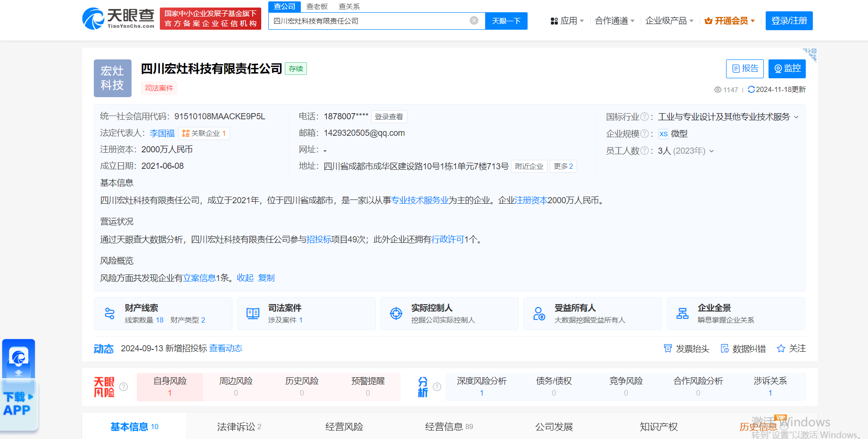Click the 实际控制人 target icon
Viewport: 868px width, 439px height.
pos(396,313)
